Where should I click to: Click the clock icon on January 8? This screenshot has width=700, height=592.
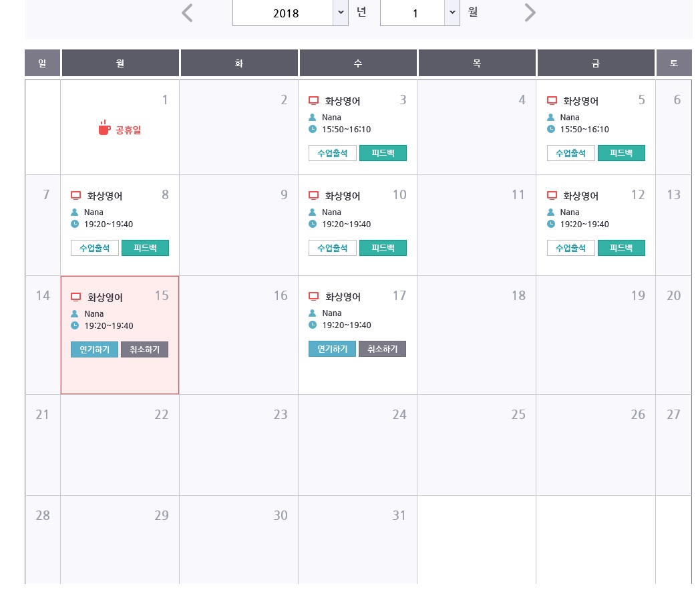pyautogui.click(x=75, y=224)
